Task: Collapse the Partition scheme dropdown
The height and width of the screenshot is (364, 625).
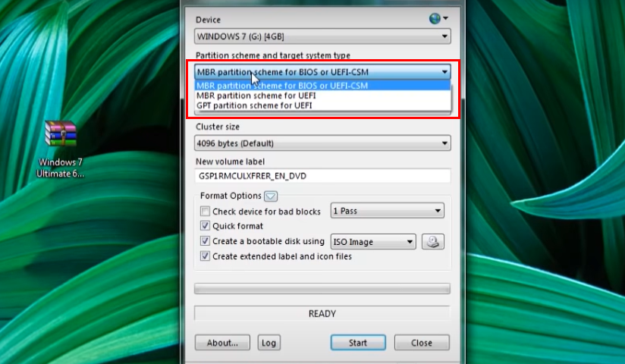Action: point(322,72)
